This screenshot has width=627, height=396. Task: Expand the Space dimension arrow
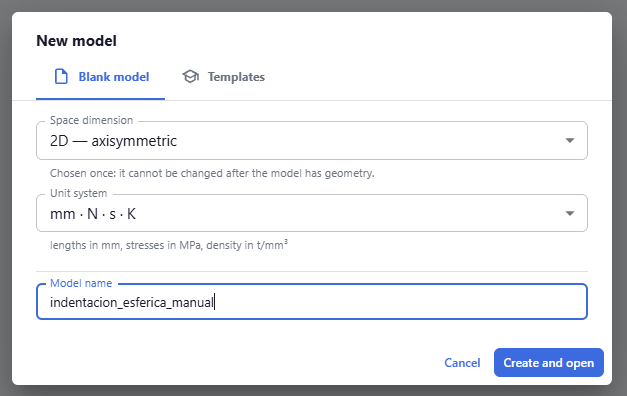pyautogui.click(x=570, y=141)
